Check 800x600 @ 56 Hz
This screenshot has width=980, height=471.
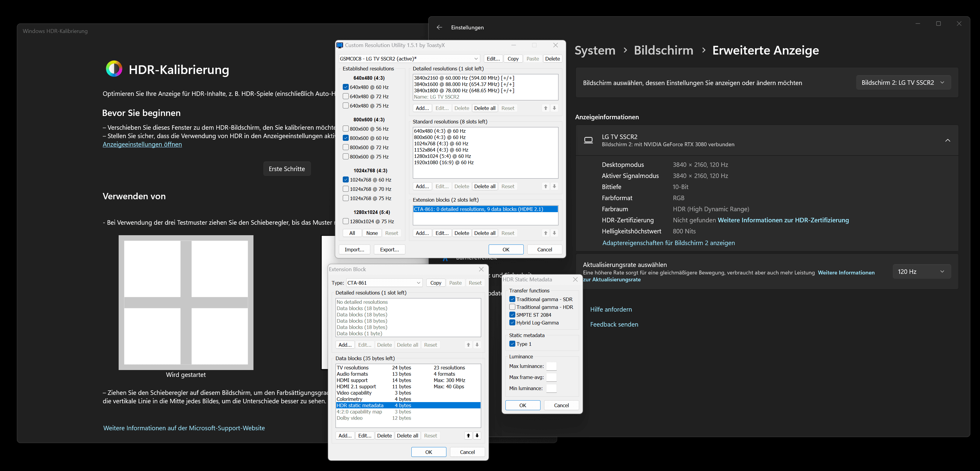(x=346, y=129)
